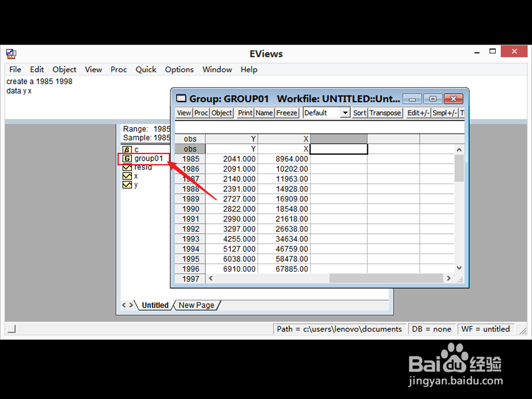
Task: Click the DB = none status entry
Action: [x=431, y=329]
